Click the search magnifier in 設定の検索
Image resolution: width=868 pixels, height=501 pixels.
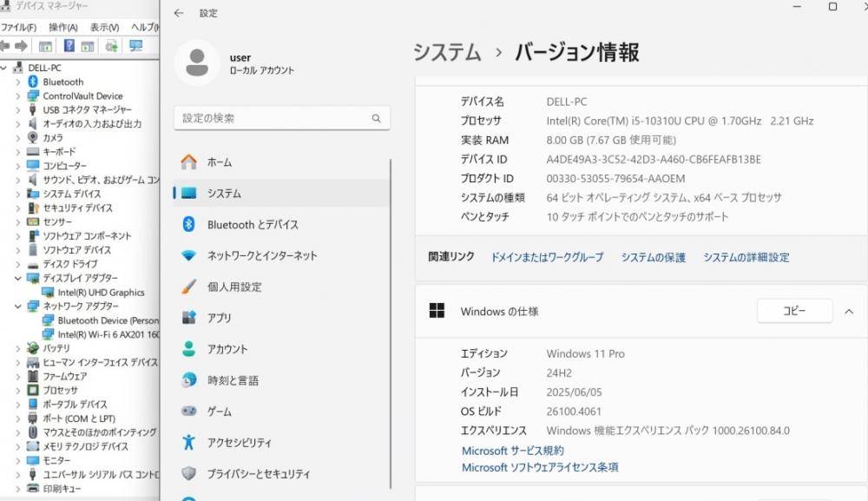pyautogui.click(x=377, y=118)
